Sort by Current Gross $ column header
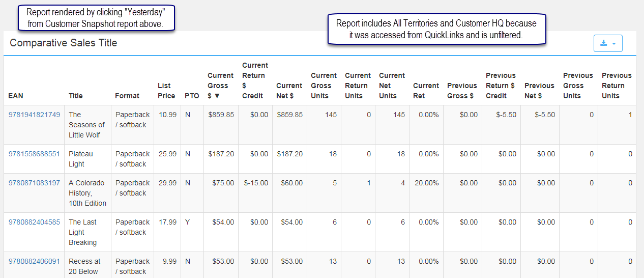 (x=220, y=86)
